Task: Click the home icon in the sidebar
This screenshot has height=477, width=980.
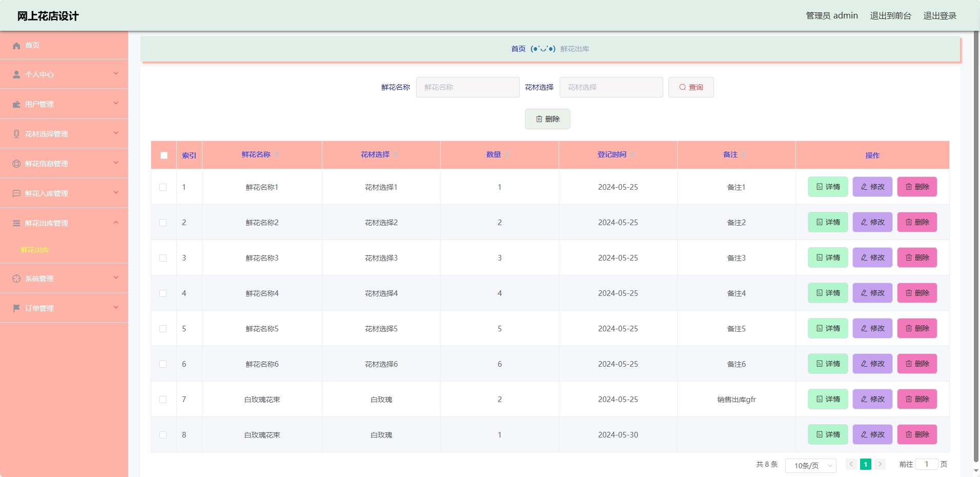Action: tap(16, 46)
